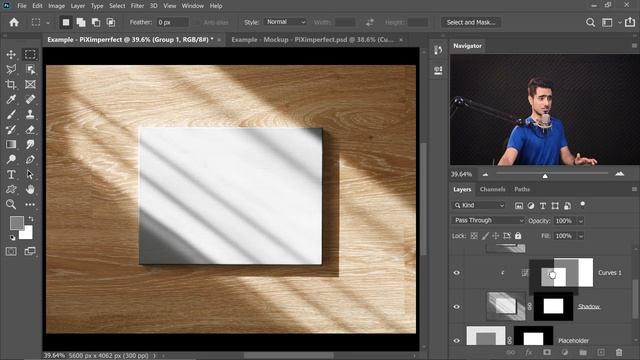
Task: Select the Crop tool
Action: click(11, 84)
